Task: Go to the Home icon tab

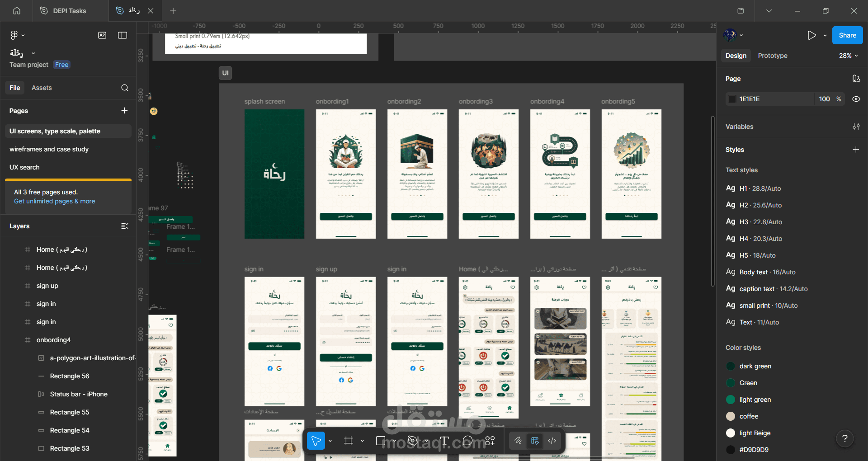Action: coord(17,11)
